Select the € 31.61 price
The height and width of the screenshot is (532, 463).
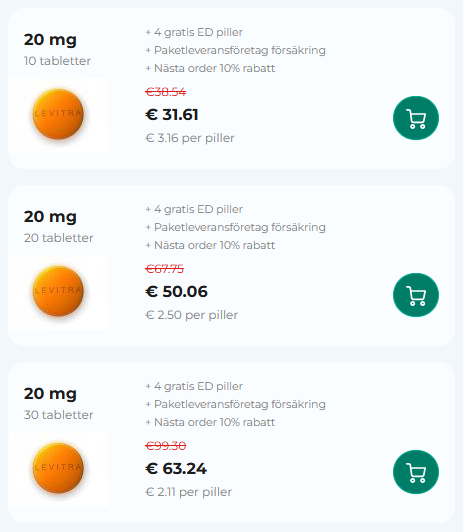(x=172, y=115)
